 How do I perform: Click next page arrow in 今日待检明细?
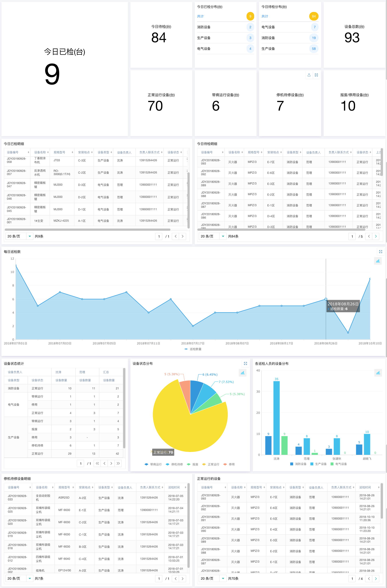(x=376, y=236)
